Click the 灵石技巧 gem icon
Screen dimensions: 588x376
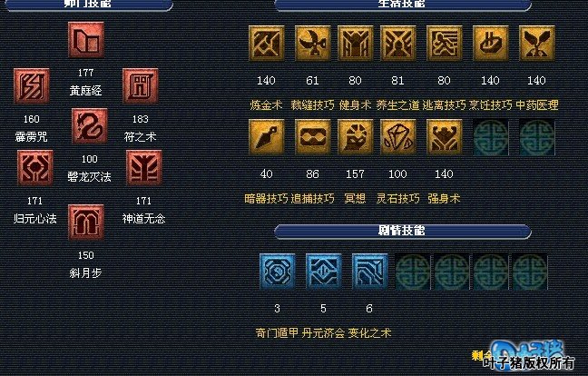click(x=397, y=137)
